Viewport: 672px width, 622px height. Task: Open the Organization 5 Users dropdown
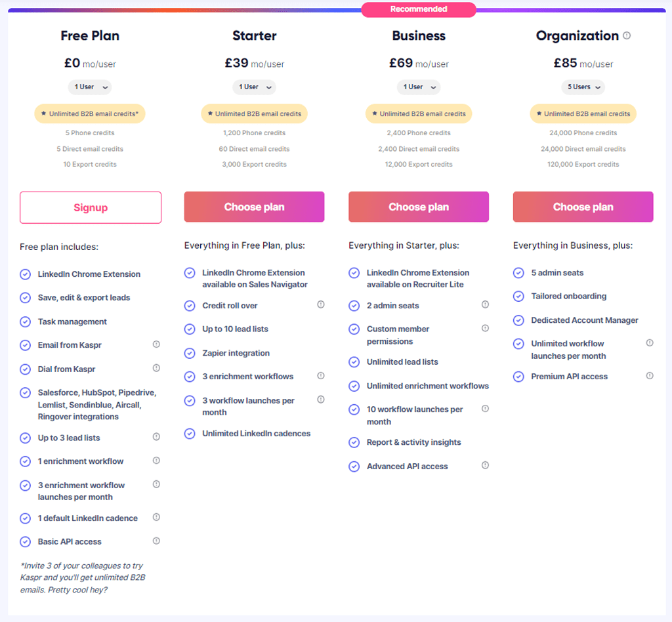point(583,87)
